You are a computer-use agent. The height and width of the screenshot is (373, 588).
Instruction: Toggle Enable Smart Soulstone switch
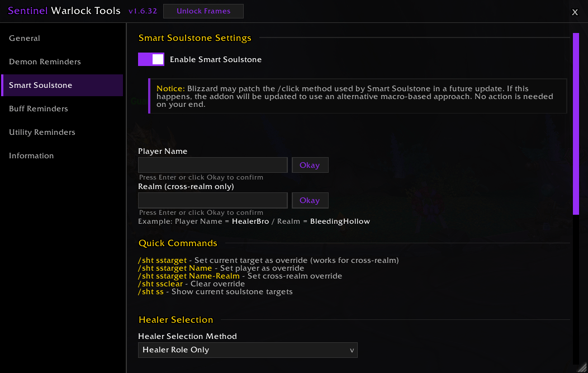[x=151, y=59]
